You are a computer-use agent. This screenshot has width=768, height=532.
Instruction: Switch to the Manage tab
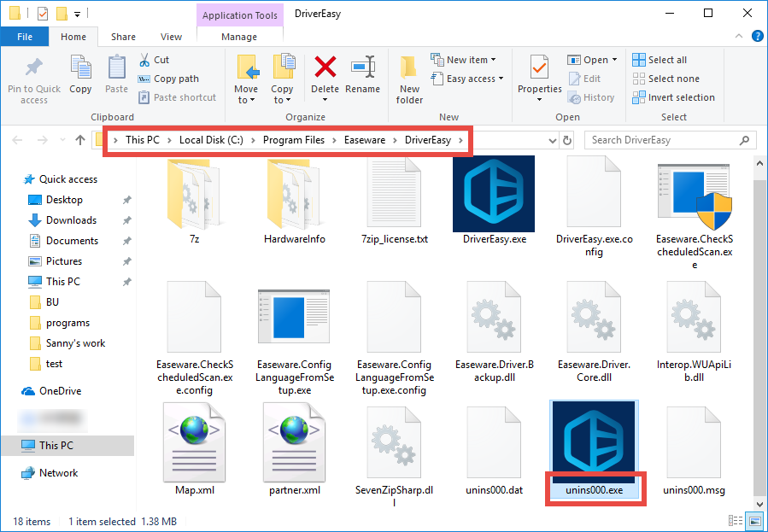point(239,37)
